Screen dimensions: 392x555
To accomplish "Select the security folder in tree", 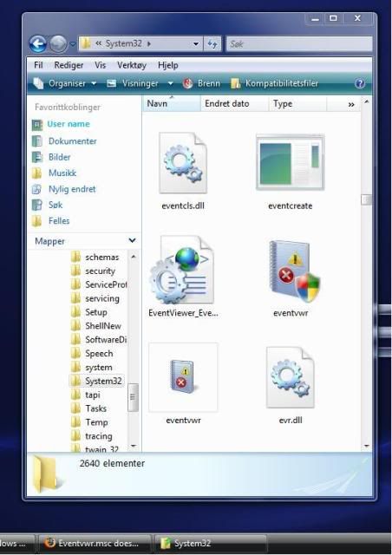I will (x=93, y=271).
